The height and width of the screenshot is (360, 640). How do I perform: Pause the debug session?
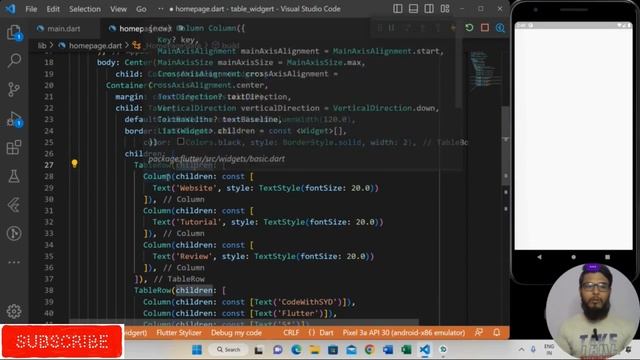391,28
